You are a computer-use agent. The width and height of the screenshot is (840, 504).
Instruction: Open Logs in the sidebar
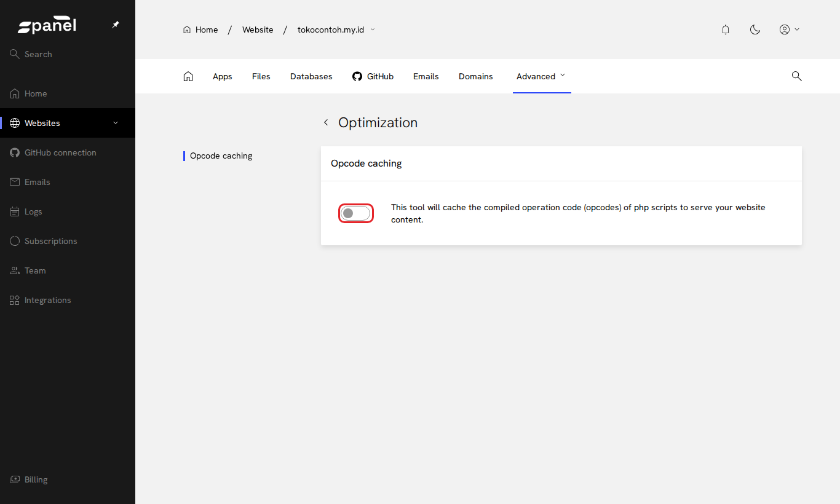(68, 211)
